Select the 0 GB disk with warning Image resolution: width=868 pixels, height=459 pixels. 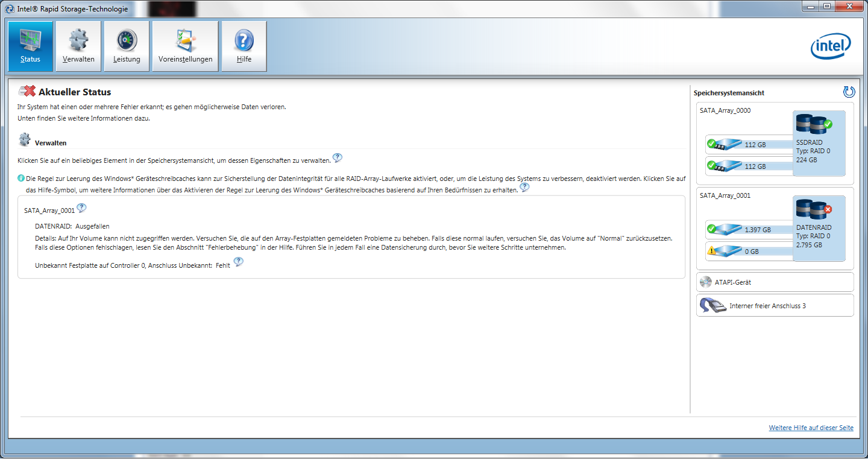[x=749, y=251]
